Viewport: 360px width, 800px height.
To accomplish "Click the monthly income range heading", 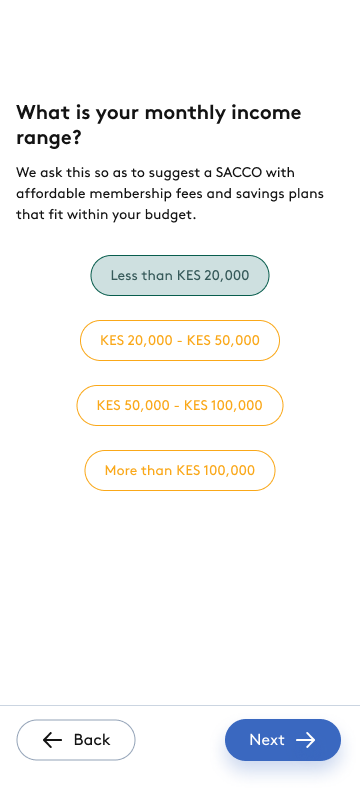I will [x=159, y=125].
